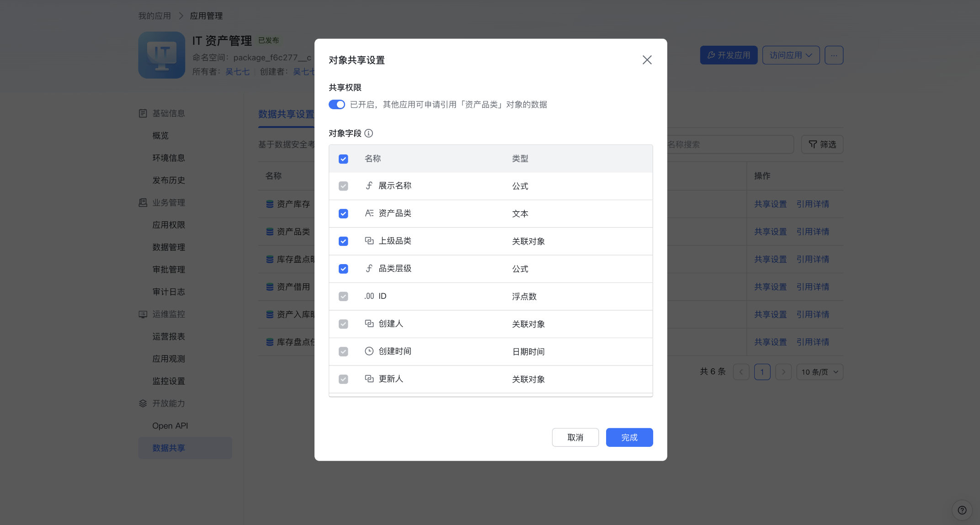
Task: Click linked-object icon beside 创建人
Action: coord(369,323)
